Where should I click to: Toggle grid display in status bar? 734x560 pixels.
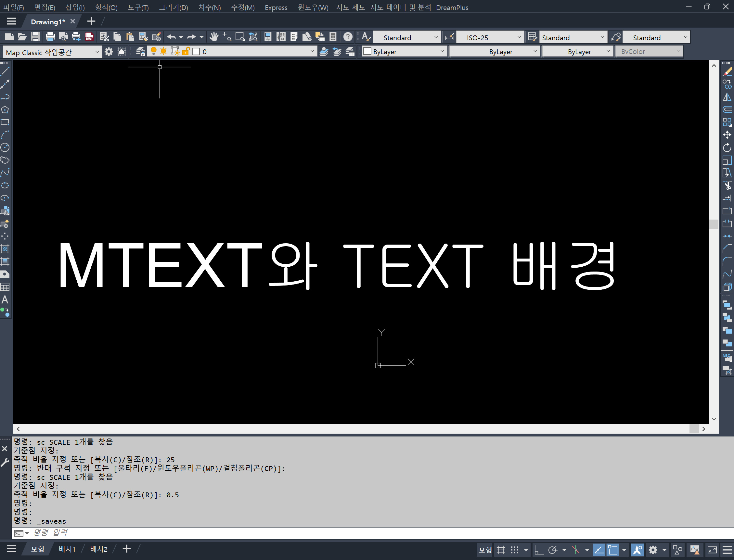click(501, 550)
